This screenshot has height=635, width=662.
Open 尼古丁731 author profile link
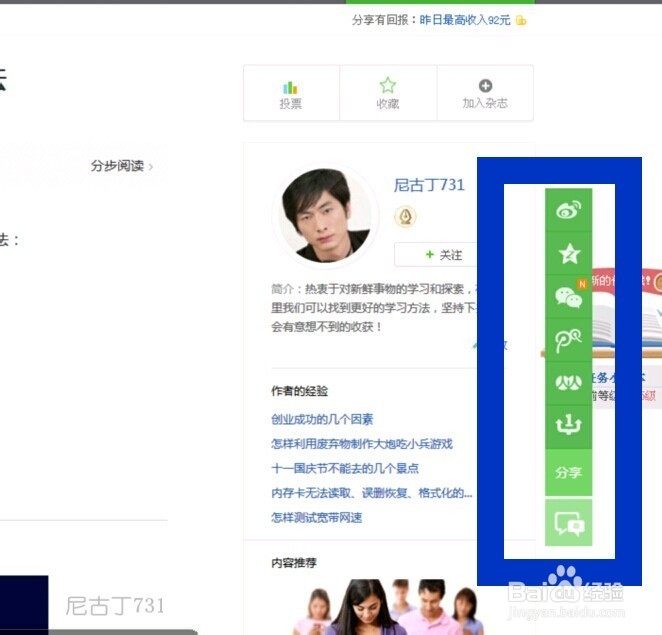point(429,185)
